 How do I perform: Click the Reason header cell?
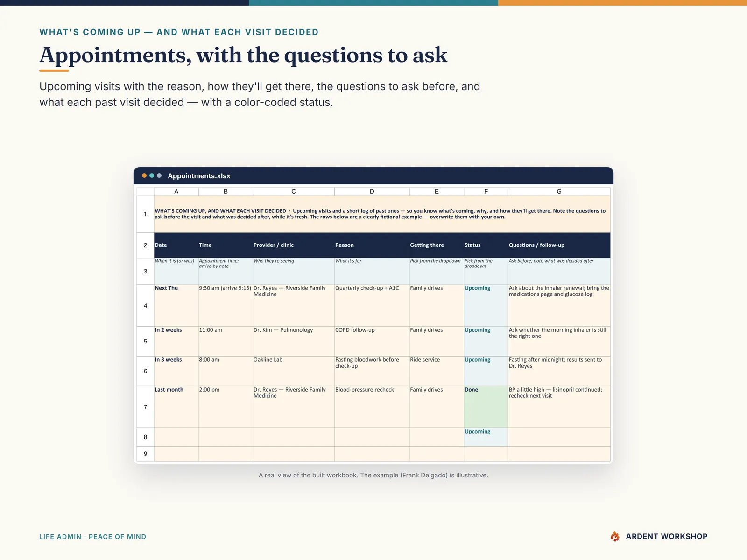[x=372, y=245]
